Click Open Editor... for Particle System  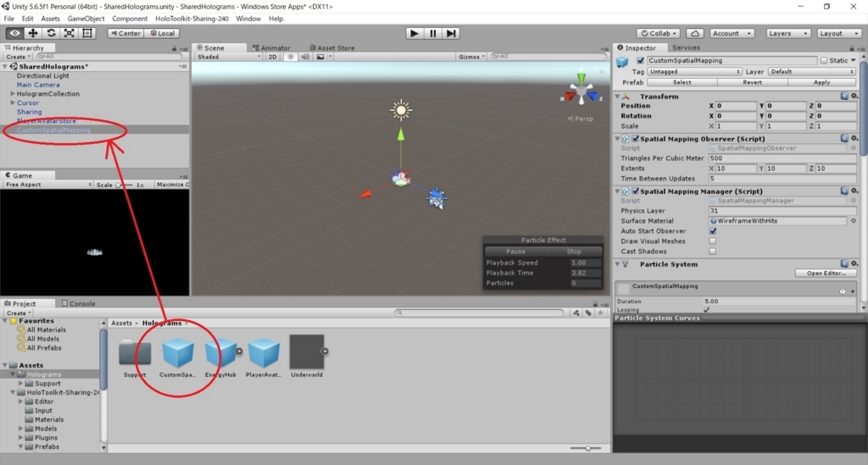pos(826,273)
